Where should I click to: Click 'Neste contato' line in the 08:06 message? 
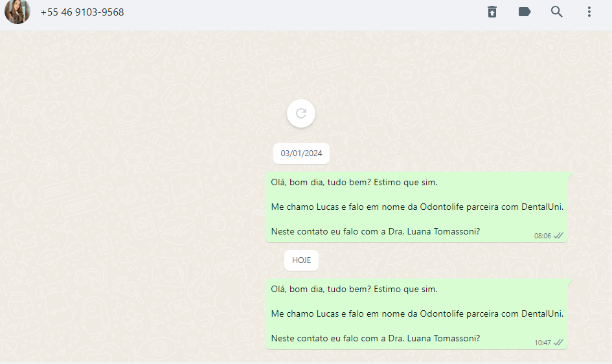376,231
